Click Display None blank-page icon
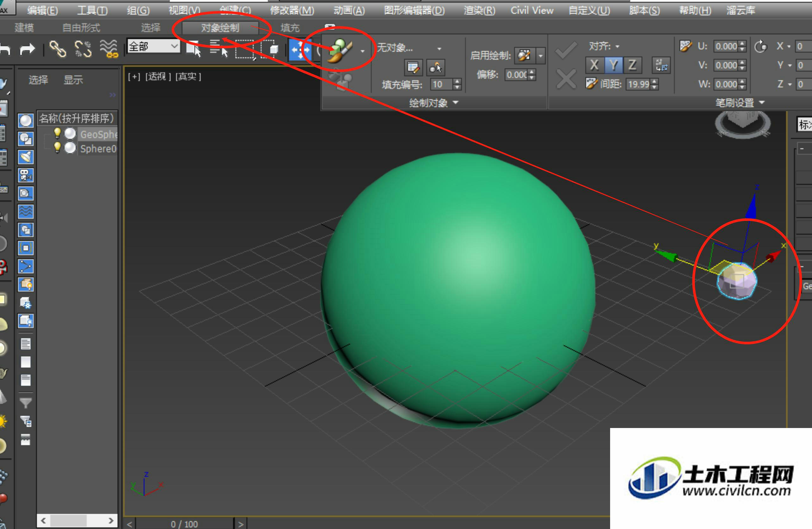812x529 pixels. (x=26, y=362)
